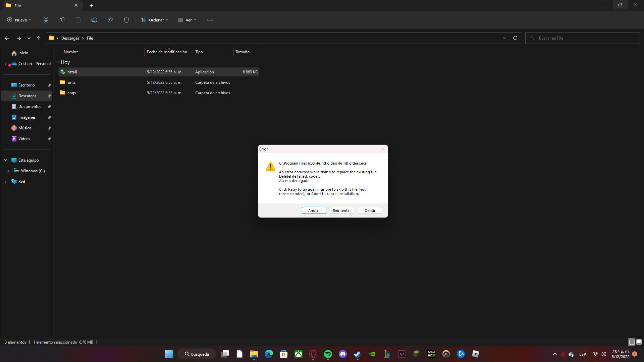This screenshot has height=362, width=644.
Task: Open the Nuevo dropdown menu
Action: tap(19, 20)
